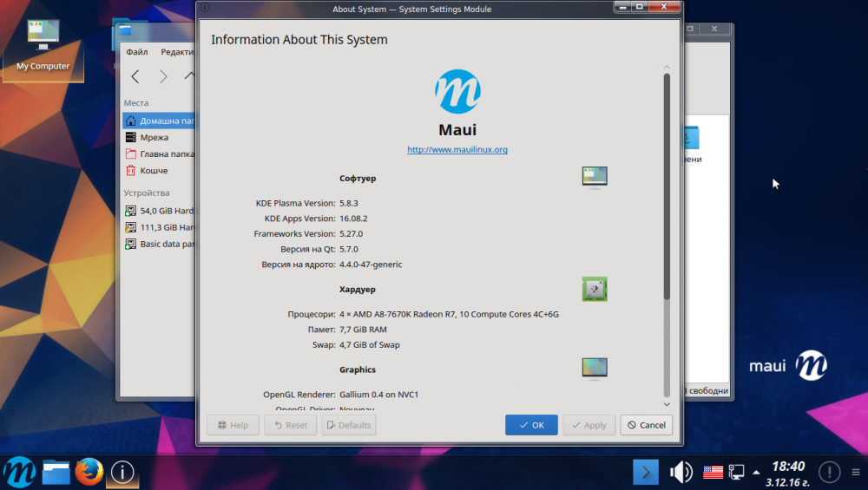
Task: Go forward in the file manager
Action: tap(163, 76)
